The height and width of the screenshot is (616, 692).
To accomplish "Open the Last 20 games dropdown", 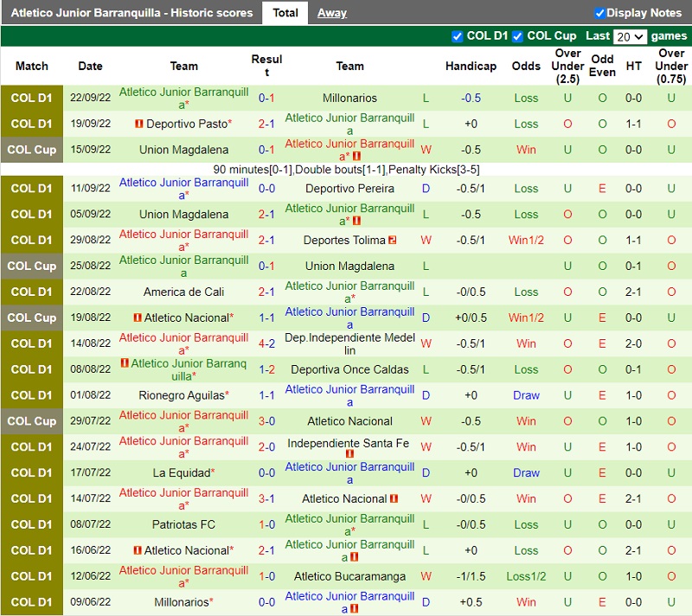I will 629,36.
